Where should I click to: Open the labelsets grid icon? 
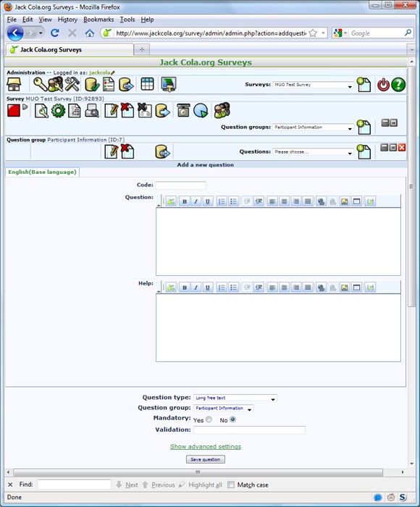[x=147, y=85]
